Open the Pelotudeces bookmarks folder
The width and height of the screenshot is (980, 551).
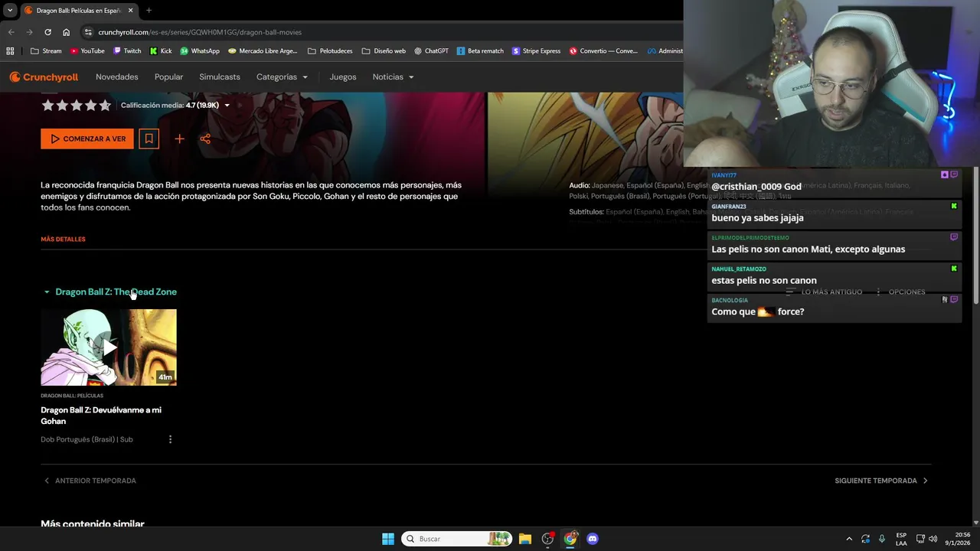click(x=330, y=51)
